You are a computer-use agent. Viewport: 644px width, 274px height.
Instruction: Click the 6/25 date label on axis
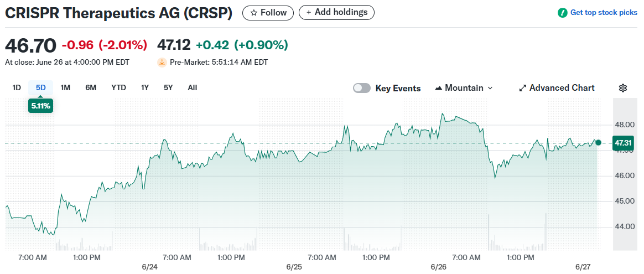point(294,267)
